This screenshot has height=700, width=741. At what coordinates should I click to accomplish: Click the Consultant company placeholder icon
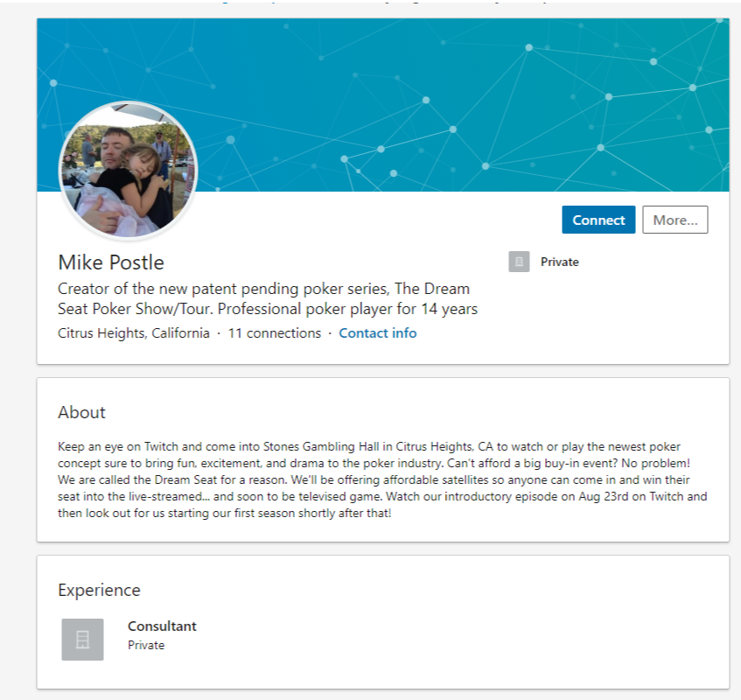82,640
